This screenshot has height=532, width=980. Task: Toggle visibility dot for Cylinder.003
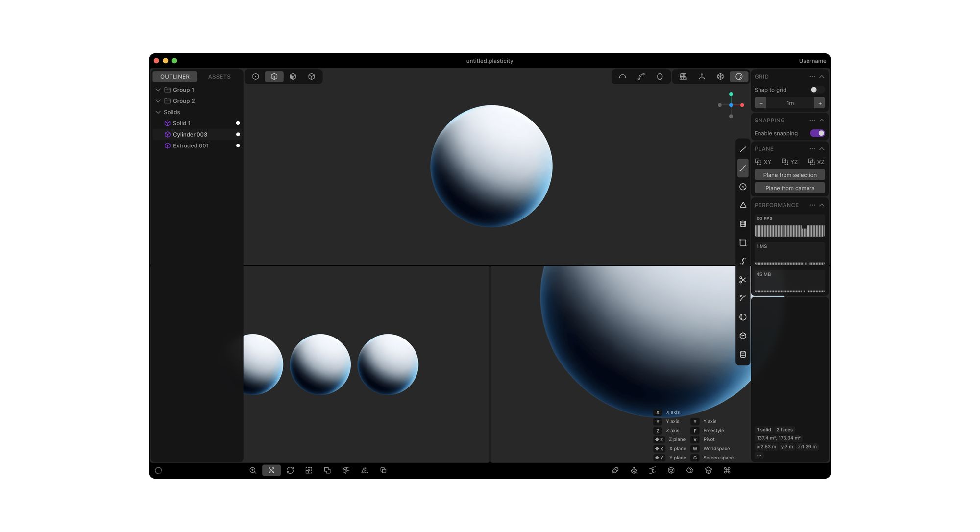pos(238,134)
